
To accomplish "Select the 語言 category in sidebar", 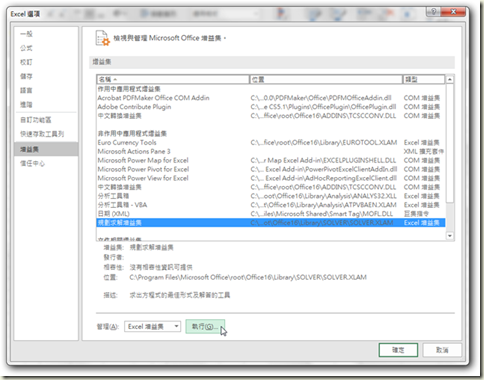I will pyautogui.click(x=26, y=90).
